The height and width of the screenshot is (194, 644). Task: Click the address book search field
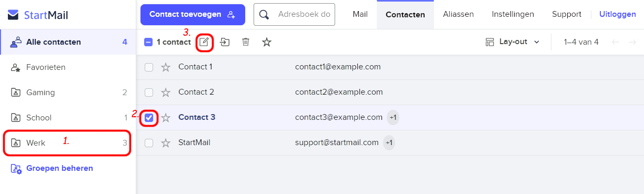point(295,15)
